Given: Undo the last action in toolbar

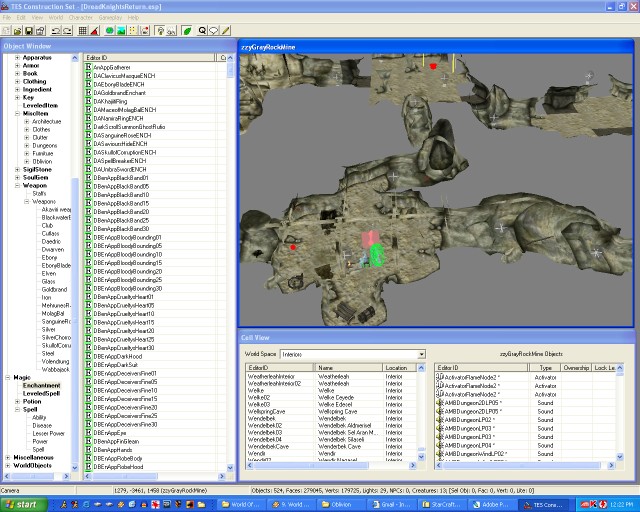Looking at the screenshot, I should pyautogui.click(x=56, y=31).
